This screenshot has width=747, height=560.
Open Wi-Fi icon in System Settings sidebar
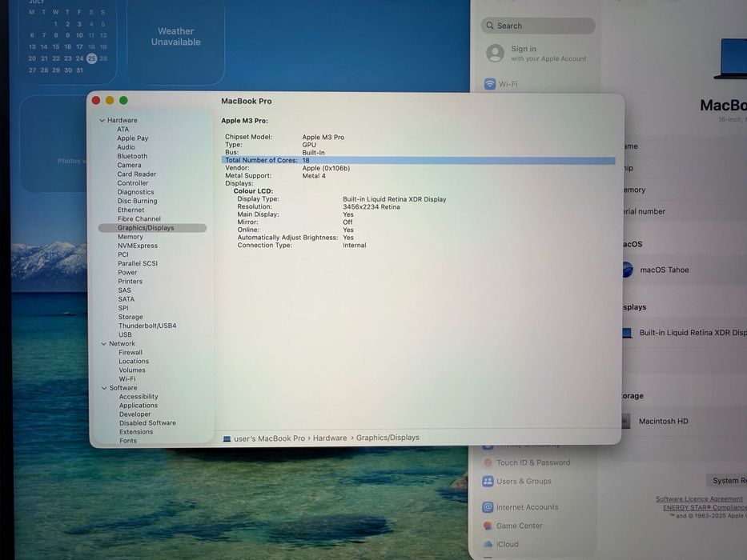click(x=490, y=84)
